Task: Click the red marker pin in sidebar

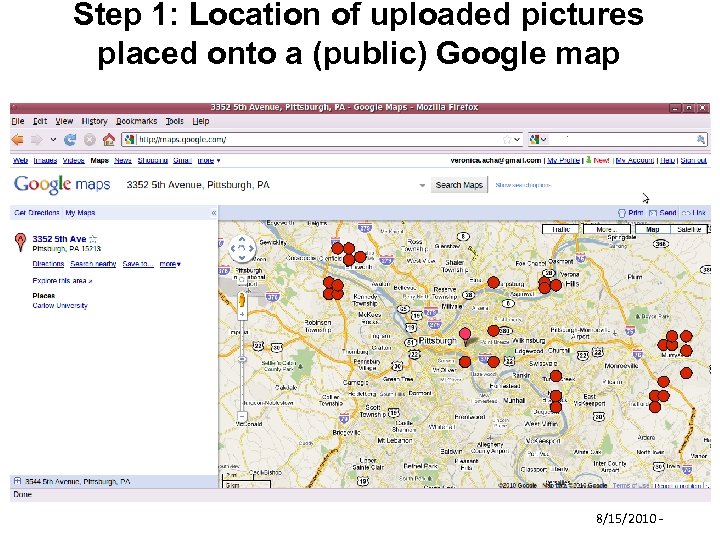Action: click(x=20, y=242)
